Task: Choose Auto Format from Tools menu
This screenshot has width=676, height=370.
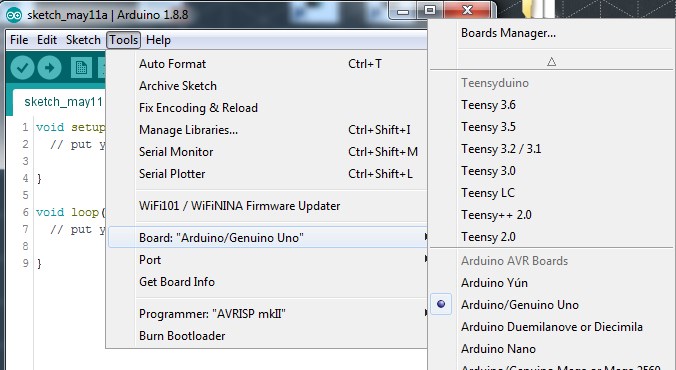Action: click(x=266, y=64)
